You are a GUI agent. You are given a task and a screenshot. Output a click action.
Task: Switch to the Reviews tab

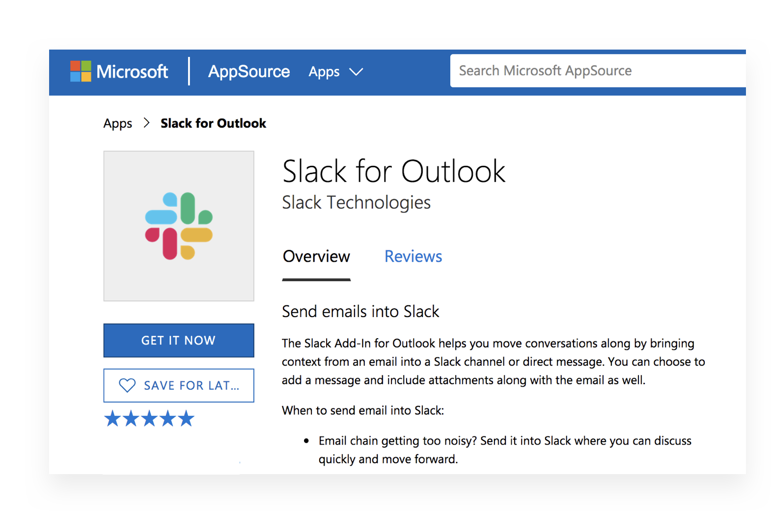[413, 257]
